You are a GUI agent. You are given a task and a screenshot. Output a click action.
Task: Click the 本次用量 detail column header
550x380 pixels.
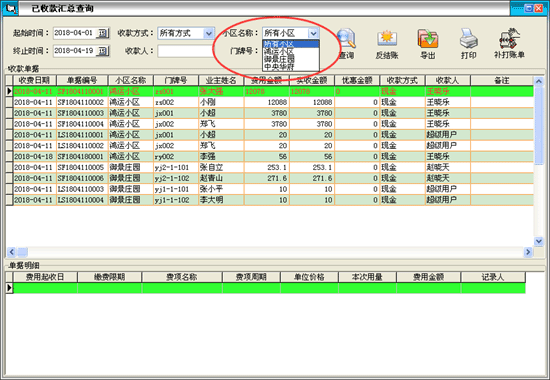tap(367, 277)
